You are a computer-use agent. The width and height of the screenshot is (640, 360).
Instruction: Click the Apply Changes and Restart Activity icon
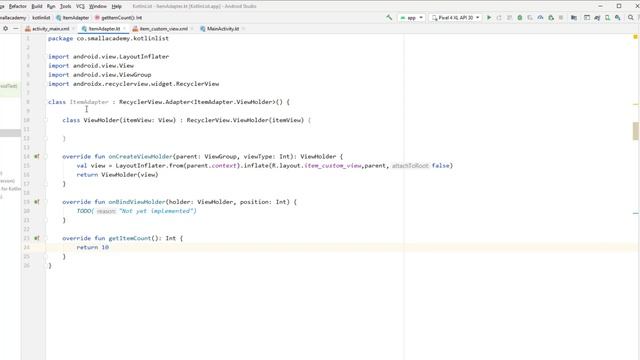tap(499, 18)
